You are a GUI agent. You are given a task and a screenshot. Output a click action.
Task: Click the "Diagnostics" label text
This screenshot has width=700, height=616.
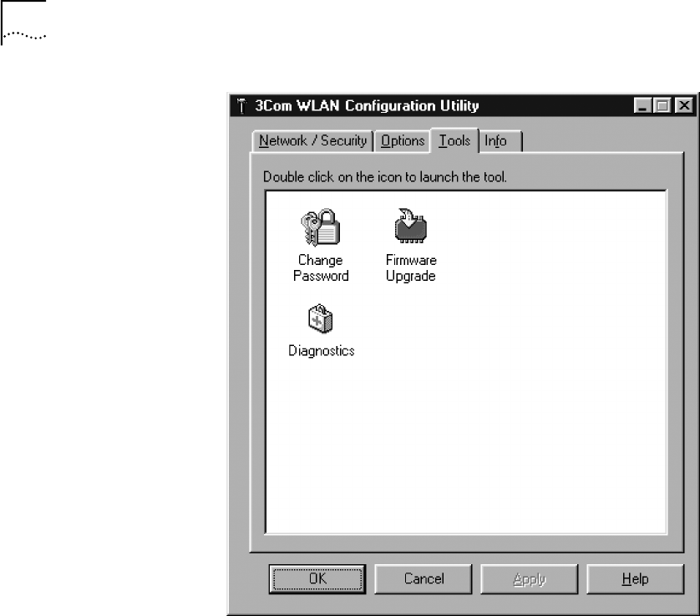322,351
